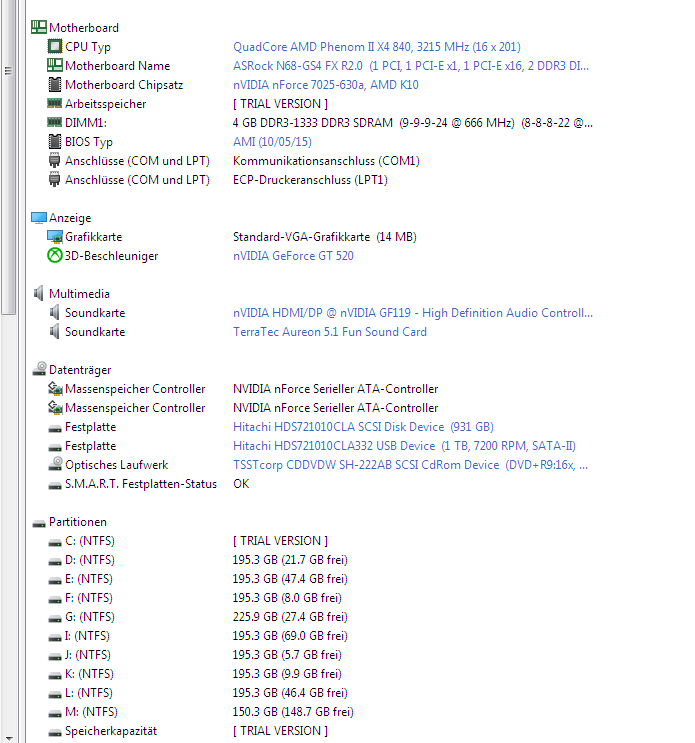This screenshot has width=695, height=743.
Task: Click the Multimedia speaker icon
Action: 39,293
